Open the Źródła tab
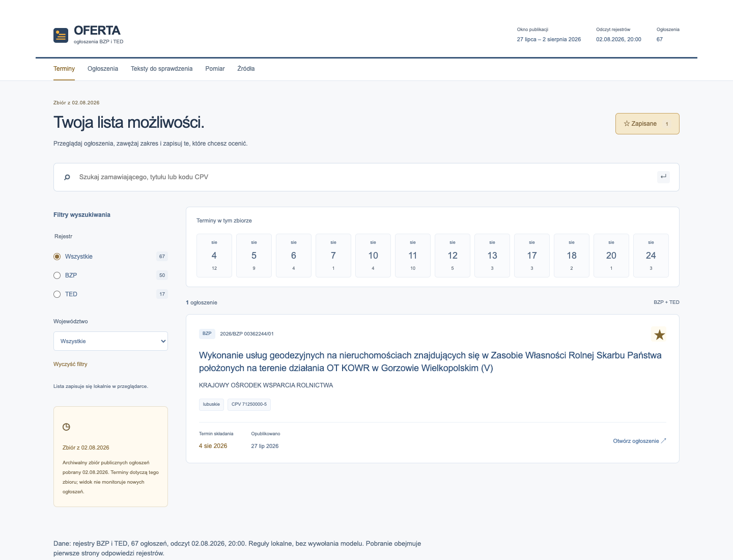The width and height of the screenshot is (733, 560). click(x=246, y=69)
